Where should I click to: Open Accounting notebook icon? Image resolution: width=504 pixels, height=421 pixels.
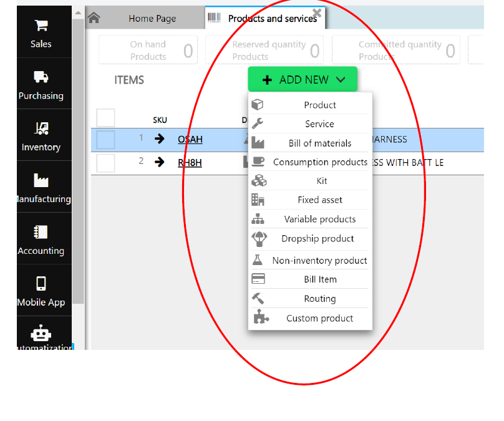pos(41,232)
